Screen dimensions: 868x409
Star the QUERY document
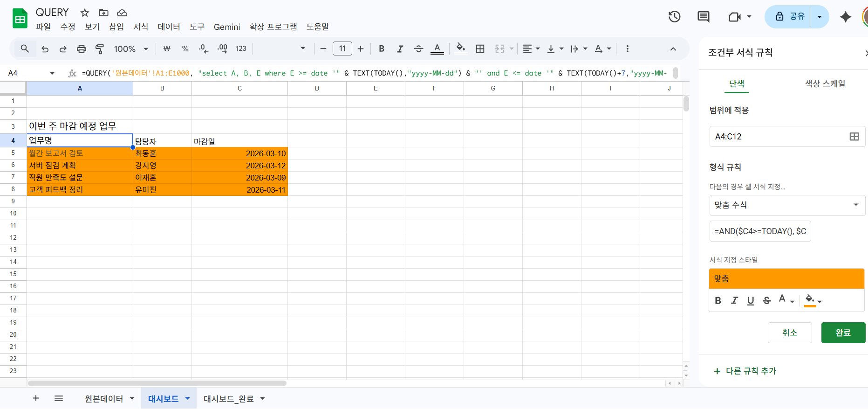click(85, 13)
